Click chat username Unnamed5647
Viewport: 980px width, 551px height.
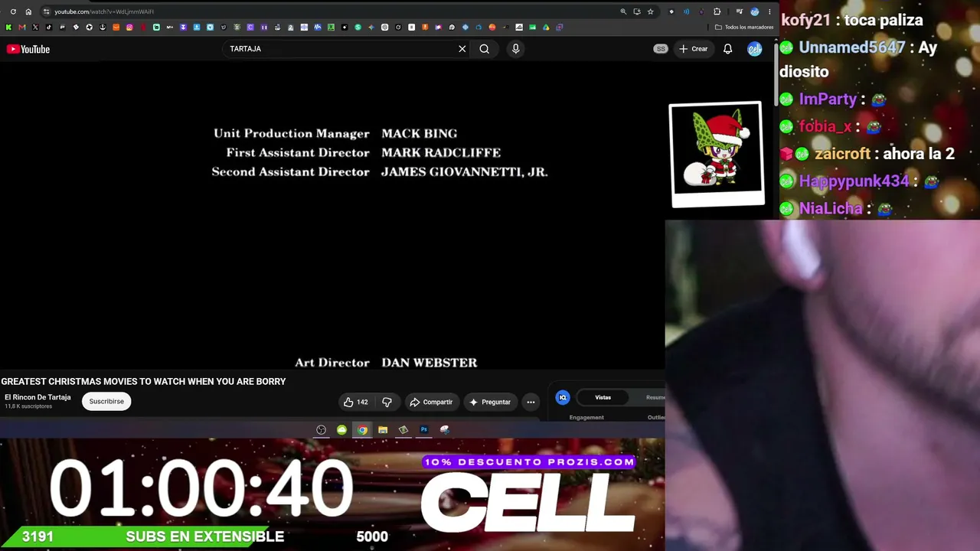(x=852, y=47)
